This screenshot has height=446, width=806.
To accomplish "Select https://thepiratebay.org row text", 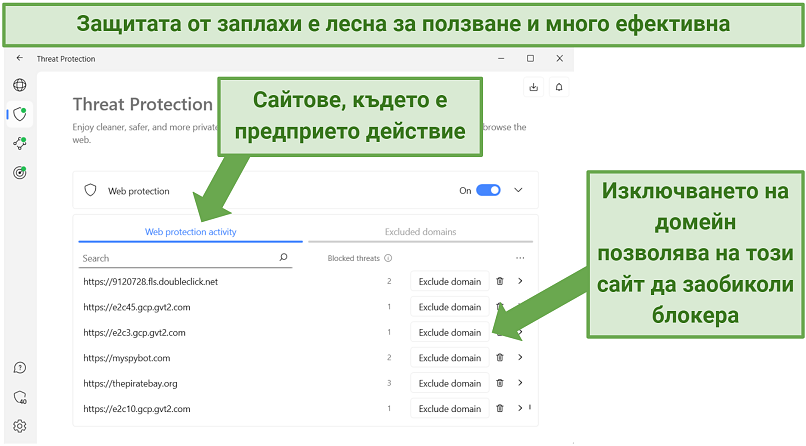I will pyautogui.click(x=130, y=383).
